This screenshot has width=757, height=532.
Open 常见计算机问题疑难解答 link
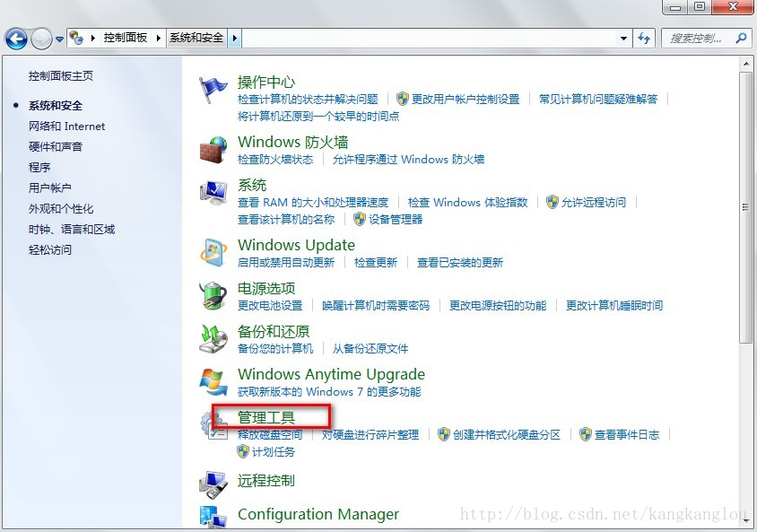pos(598,100)
